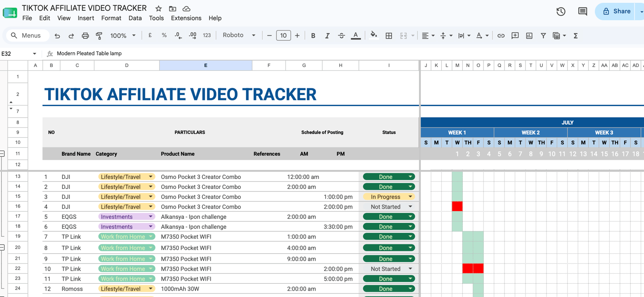Star the document with the star icon

pyautogui.click(x=158, y=9)
